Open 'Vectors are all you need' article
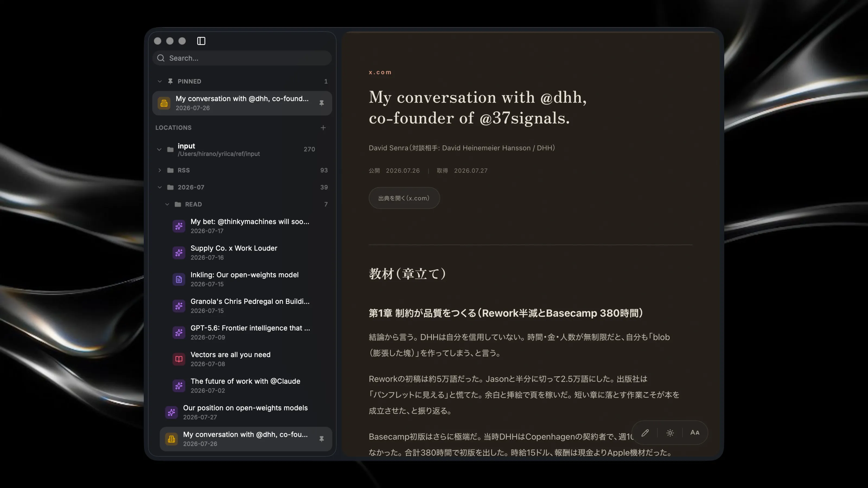Image resolution: width=868 pixels, height=488 pixels. 249,359
